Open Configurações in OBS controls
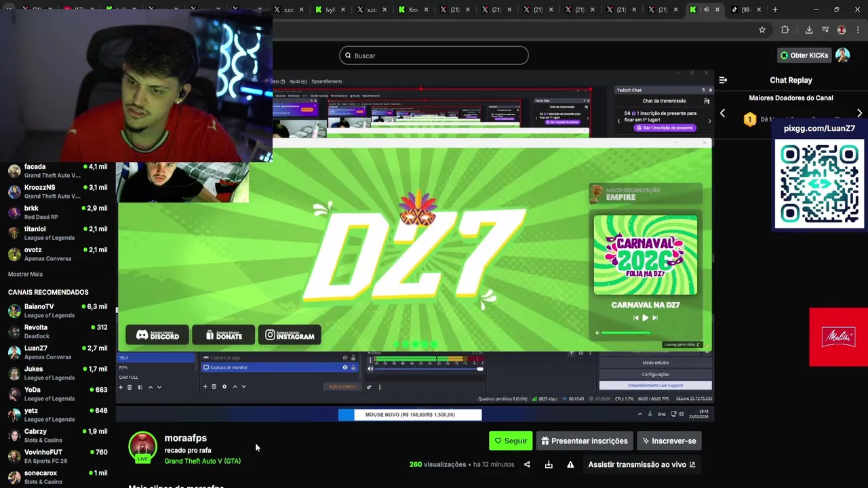The image size is (868, 488). (655, 374)
